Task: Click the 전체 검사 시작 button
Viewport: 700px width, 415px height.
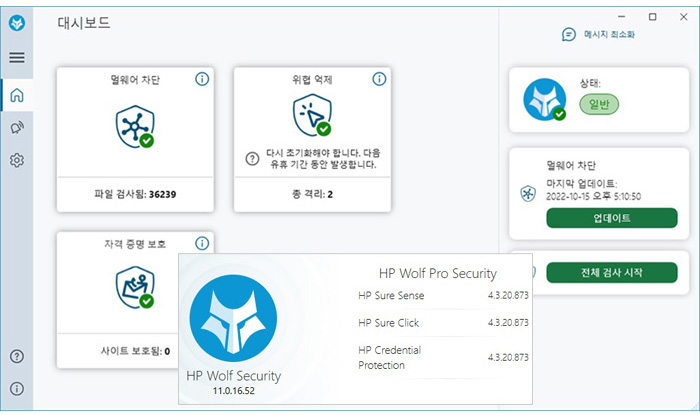Action: pyautogui.click(x=612, y=272)
